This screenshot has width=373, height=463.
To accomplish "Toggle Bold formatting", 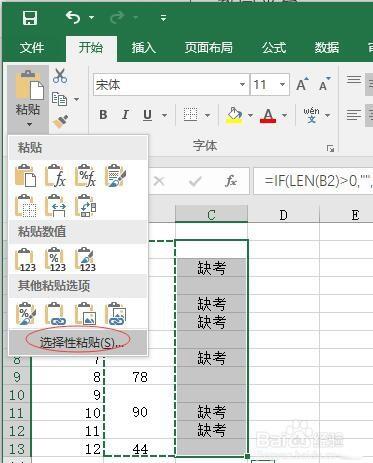I will coord(103,115).
